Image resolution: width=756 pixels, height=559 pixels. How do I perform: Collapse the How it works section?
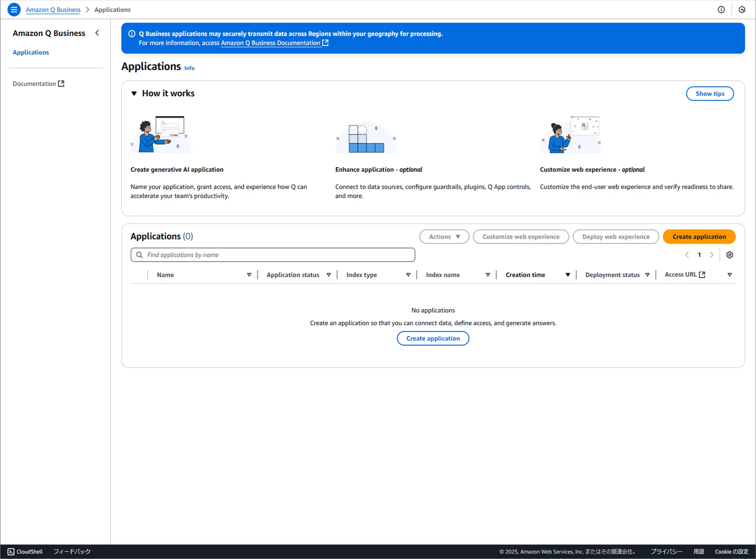(x=134, y=94)
